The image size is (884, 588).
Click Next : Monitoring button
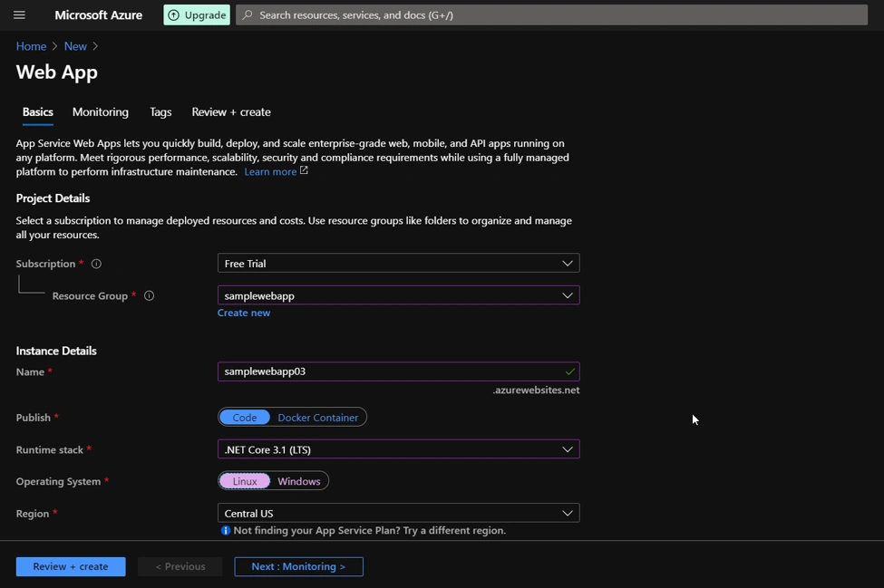pyautogui.click(x=298, y=566)
